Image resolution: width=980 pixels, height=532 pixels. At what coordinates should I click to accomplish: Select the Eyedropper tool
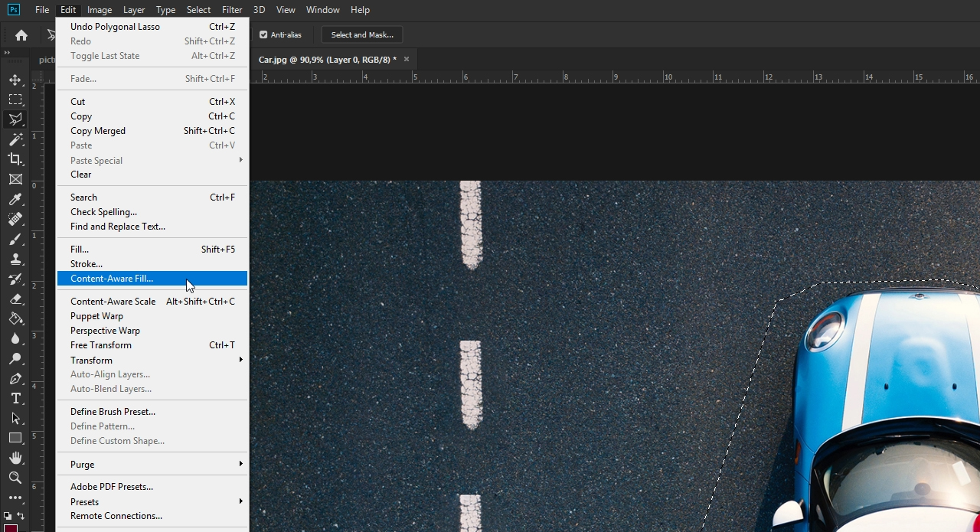(x=15, y=199)
